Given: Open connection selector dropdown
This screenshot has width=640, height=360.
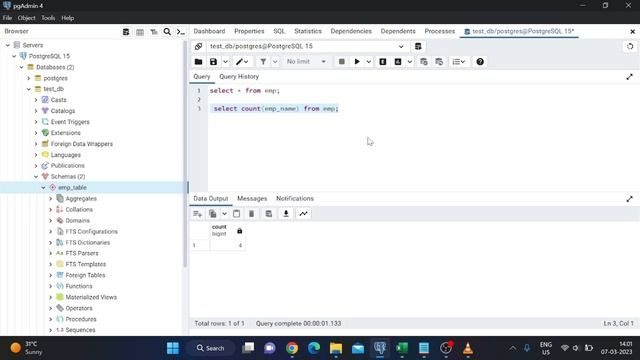Looking at the screenshot, I should (x=401, y=47).
